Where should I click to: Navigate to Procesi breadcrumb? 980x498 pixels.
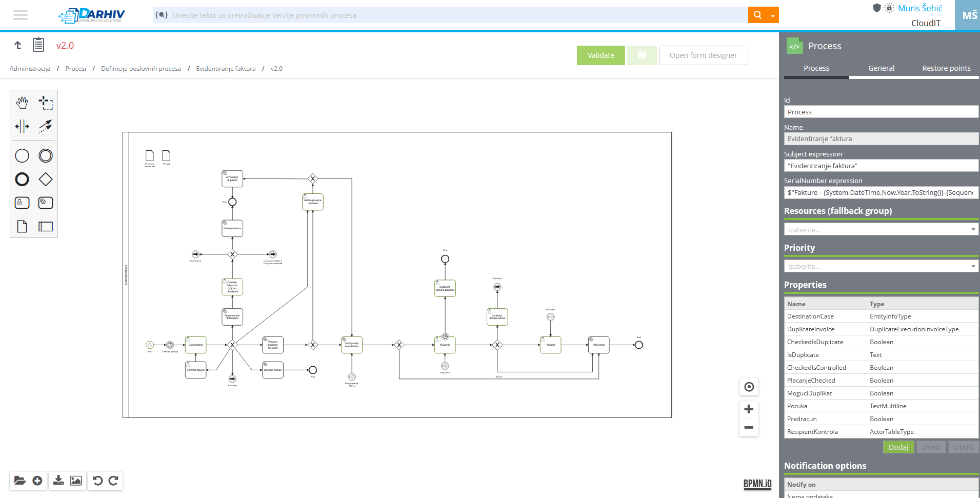[x=75, y=69]
